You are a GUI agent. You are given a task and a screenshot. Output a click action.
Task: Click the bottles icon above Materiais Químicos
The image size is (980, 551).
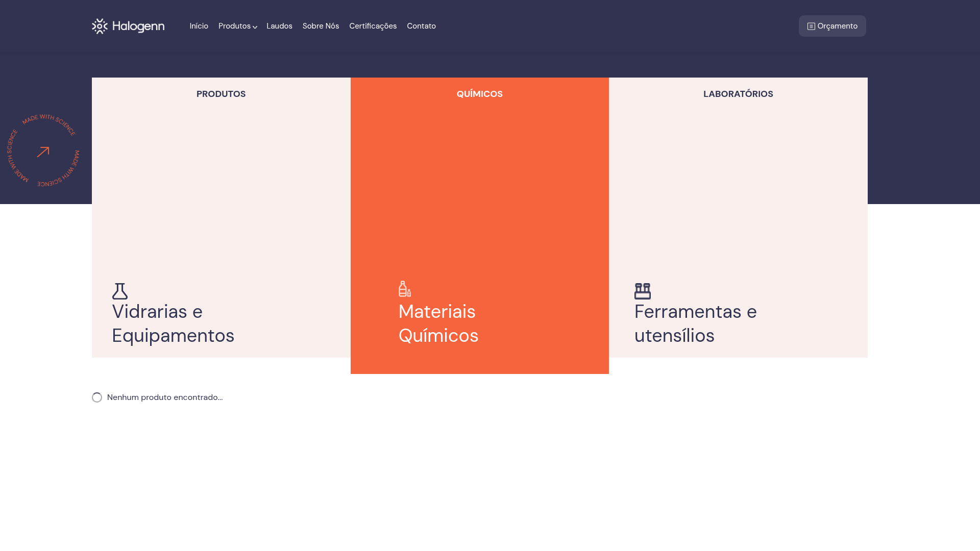tap(405, 289)
